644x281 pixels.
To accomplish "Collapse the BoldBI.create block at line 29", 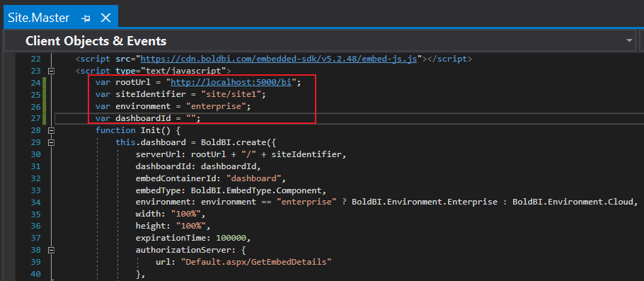I will pos(52,142).
